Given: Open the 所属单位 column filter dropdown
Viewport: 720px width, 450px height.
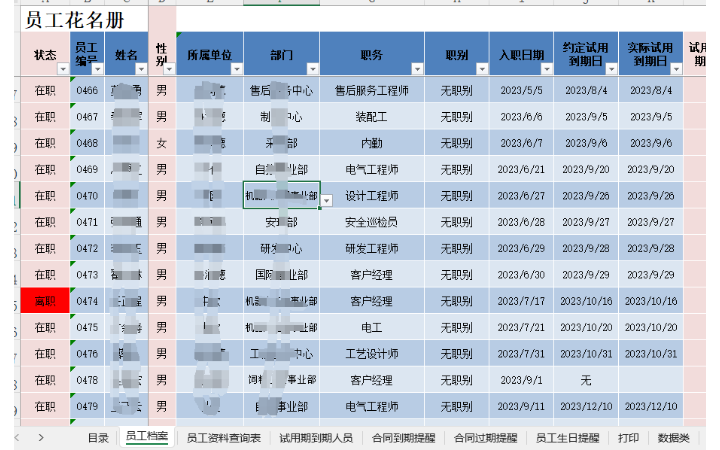Looking at the screenshot, I should tap(236, 69).
